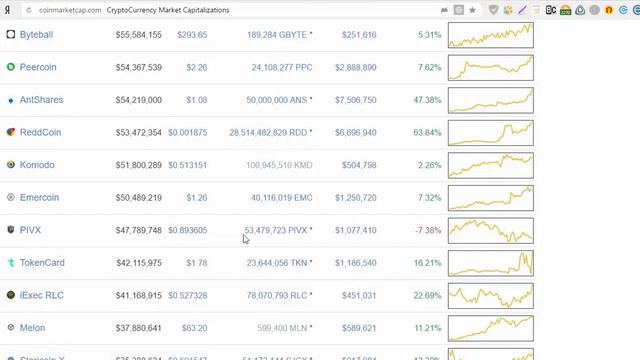Open the Melon coin link
The width and height of the screenshot is (640, 360).
[32, 328]
